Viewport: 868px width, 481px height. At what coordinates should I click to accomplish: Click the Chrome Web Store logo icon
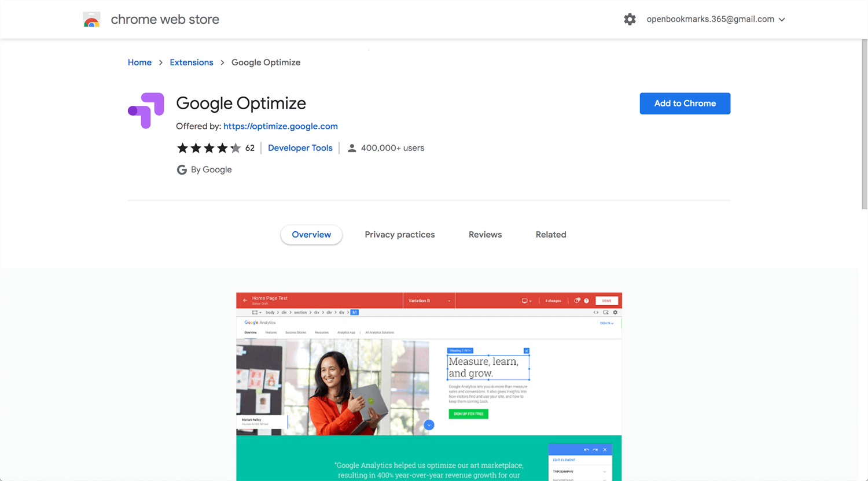(x=91, y=20)
